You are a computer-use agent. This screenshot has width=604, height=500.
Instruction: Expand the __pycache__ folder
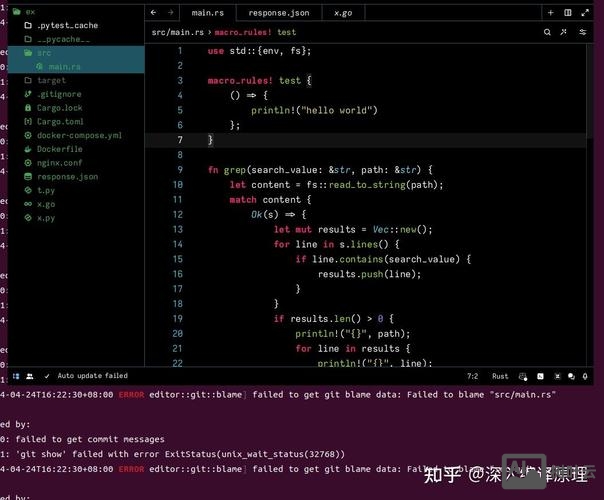(28, 39)
